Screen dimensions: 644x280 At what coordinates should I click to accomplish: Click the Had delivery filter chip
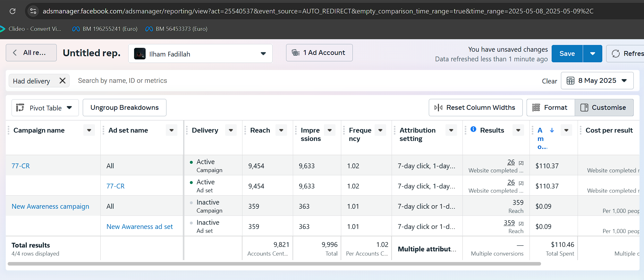39,81
